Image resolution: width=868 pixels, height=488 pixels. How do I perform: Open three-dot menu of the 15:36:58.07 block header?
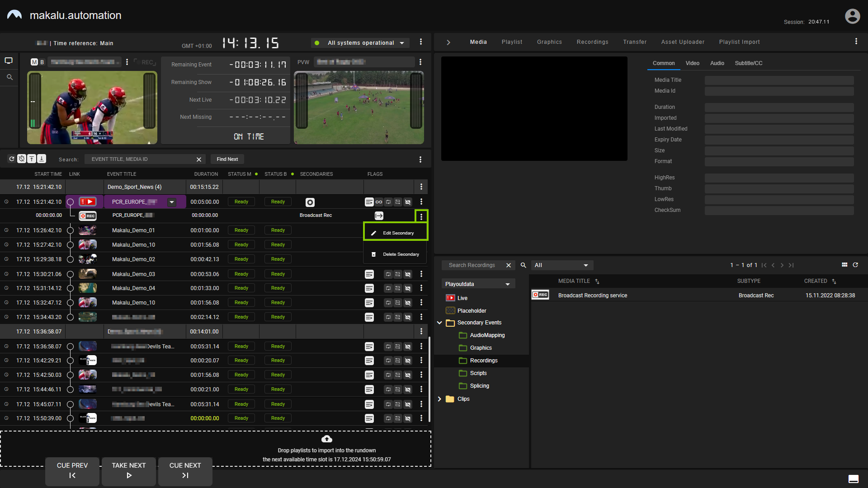click(x=421, y=331)
